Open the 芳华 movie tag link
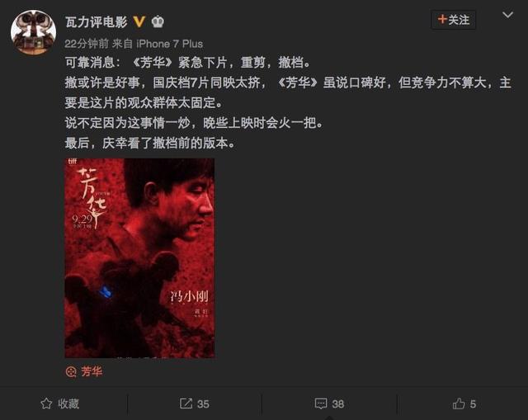This screenshot has width=528, height=420. (92, 371)
